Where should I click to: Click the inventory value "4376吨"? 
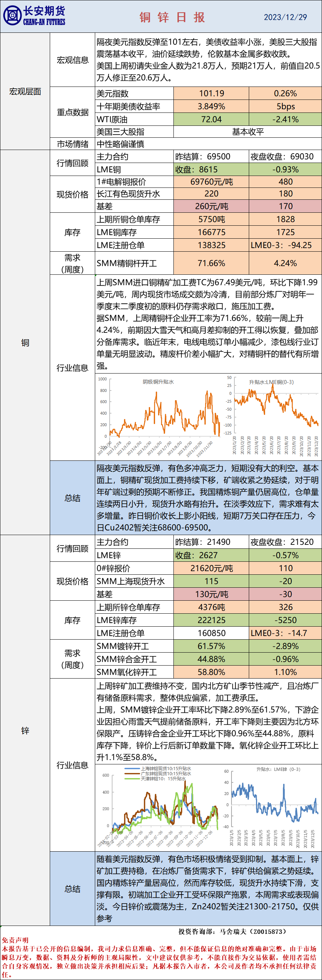click(x=211, y=607)
